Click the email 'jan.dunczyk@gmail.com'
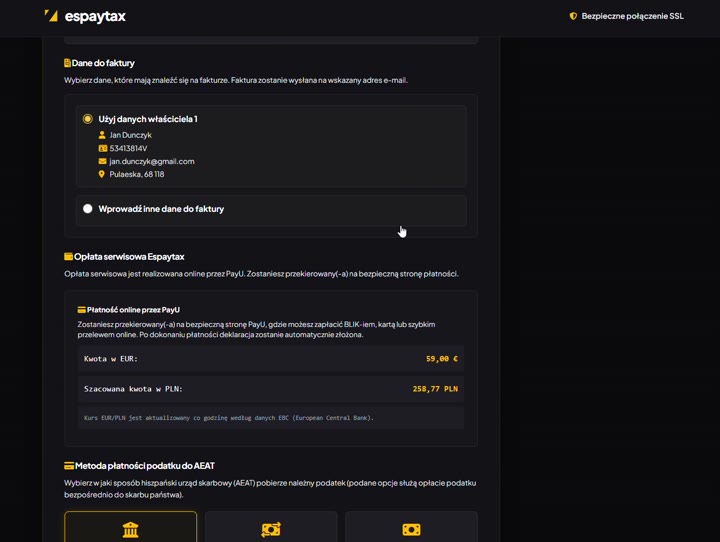 tap(152, 161)
